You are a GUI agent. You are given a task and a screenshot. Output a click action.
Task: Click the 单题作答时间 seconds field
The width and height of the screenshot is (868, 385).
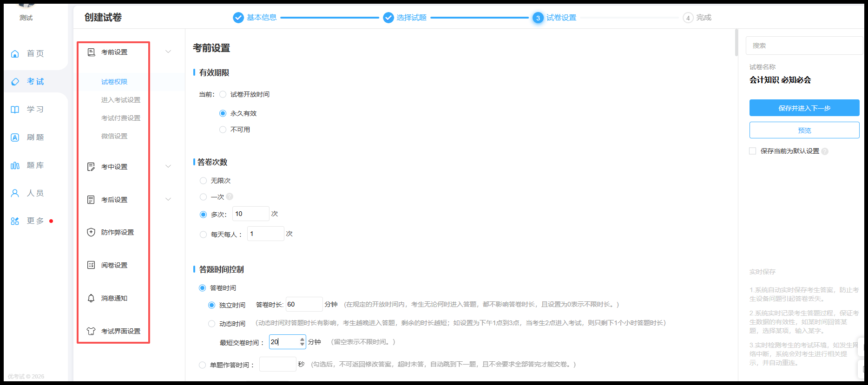(x=278, y=364)
